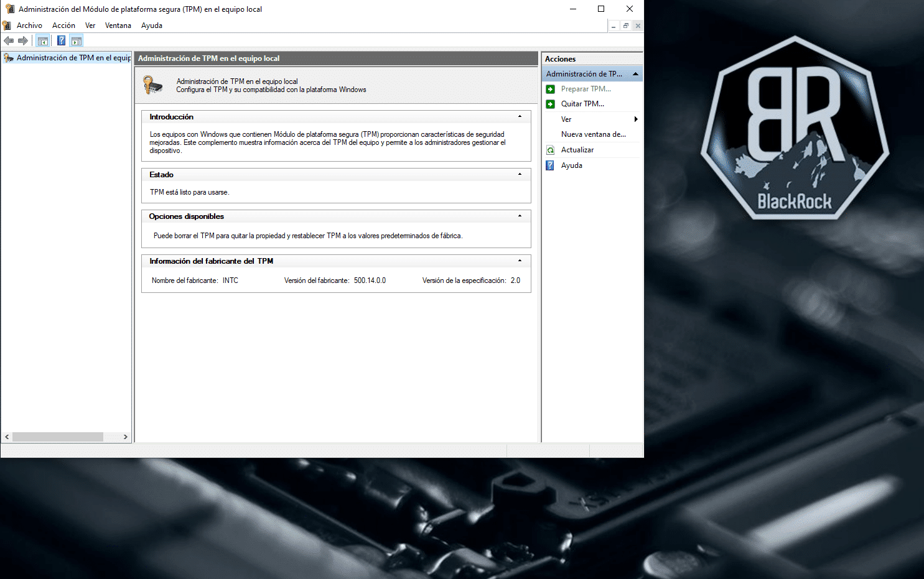
Task: Open the Acción menu
Action: click(63, 25)
